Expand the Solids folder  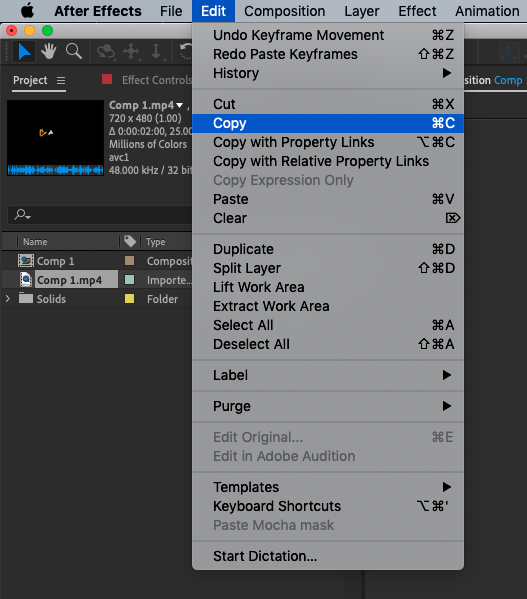(8, 298)
